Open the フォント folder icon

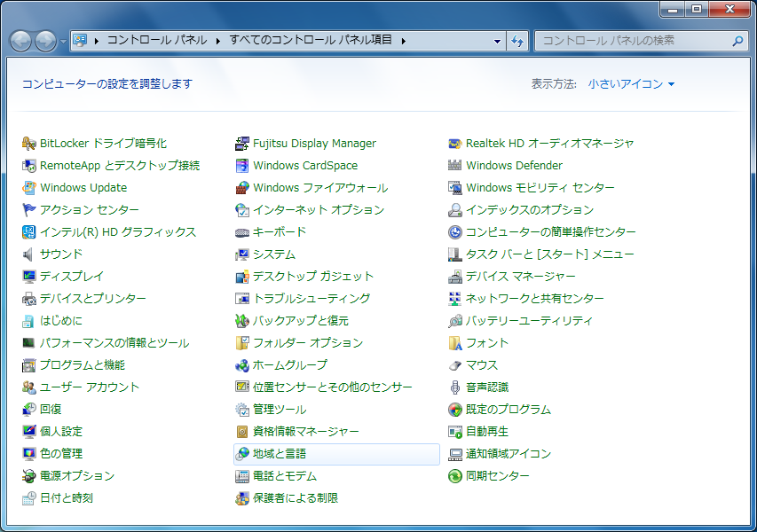(x=455, y=343)
